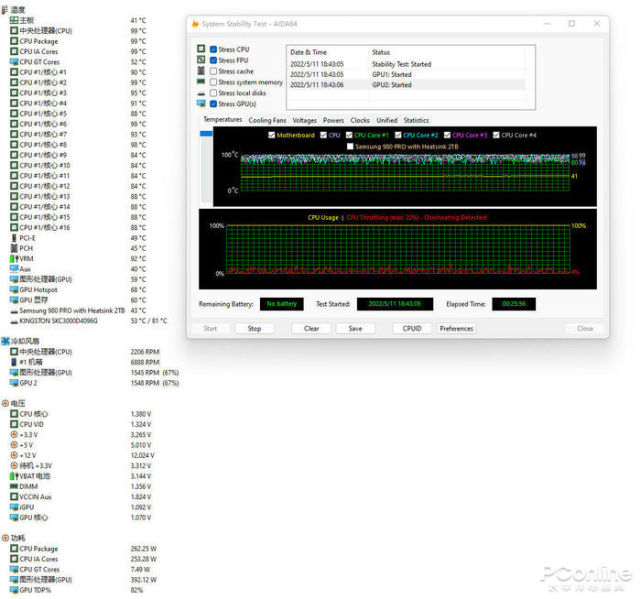Click the 电压 voltage section icon

click(x=5, y=404)
